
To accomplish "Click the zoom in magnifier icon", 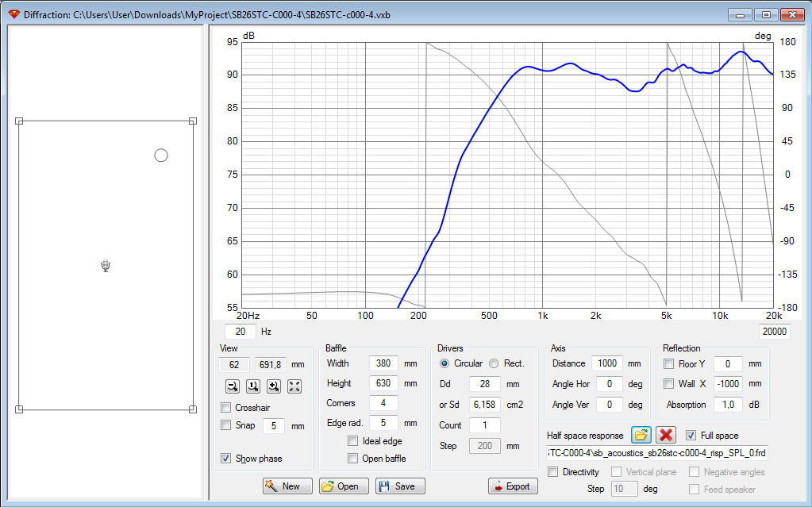I will 273,386.
